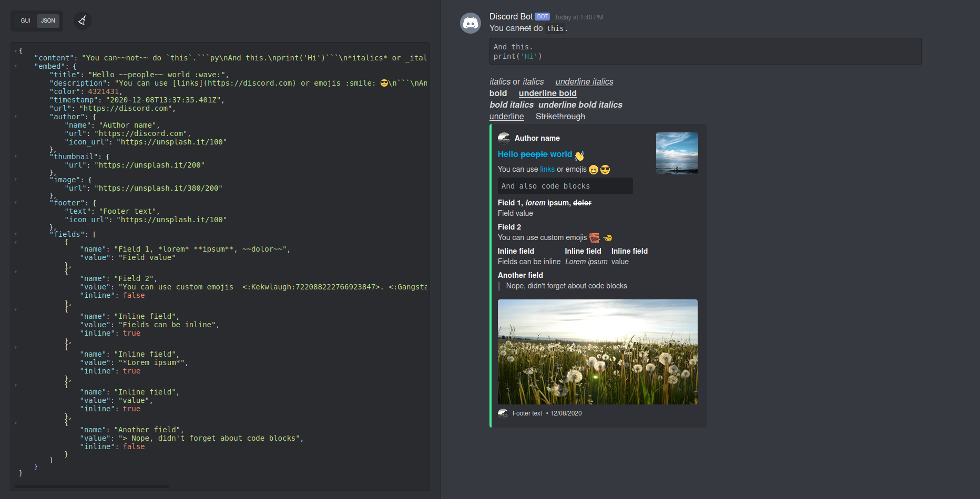The height and width of the screenshot is (499, 980).
Task: Click "Fields can be inline" field value
Action: (x=529, y=262)
